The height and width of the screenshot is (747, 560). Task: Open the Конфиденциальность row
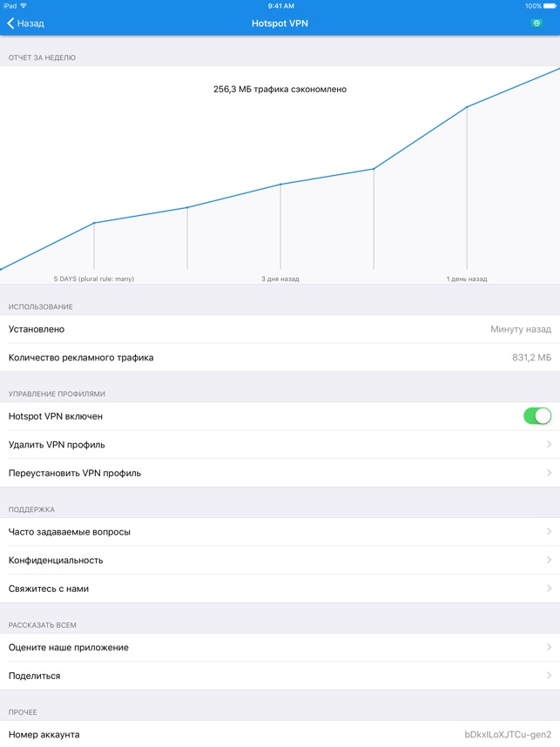pyautogui.click(x=280, y=561)
